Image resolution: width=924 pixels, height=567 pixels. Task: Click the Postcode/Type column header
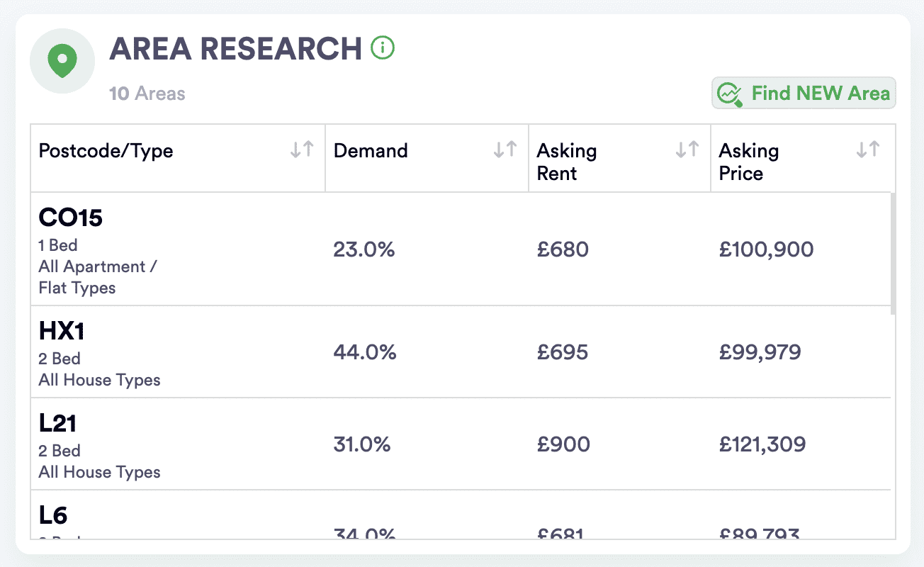pos(106,151)
